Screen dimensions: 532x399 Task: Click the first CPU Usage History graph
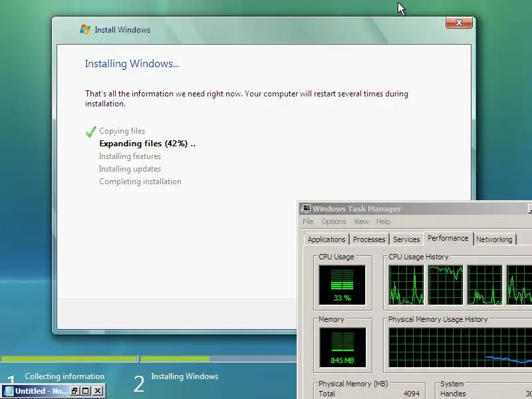(406, 285)
